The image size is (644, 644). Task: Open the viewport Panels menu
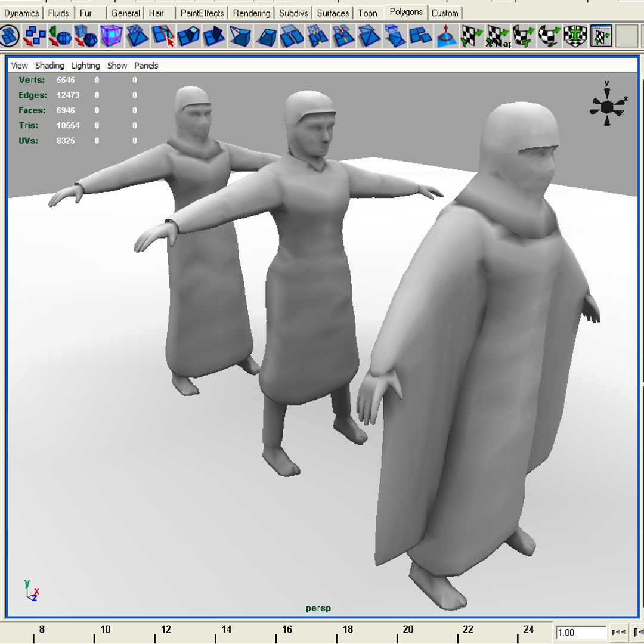pyautogui.click(x=146, y=66)
